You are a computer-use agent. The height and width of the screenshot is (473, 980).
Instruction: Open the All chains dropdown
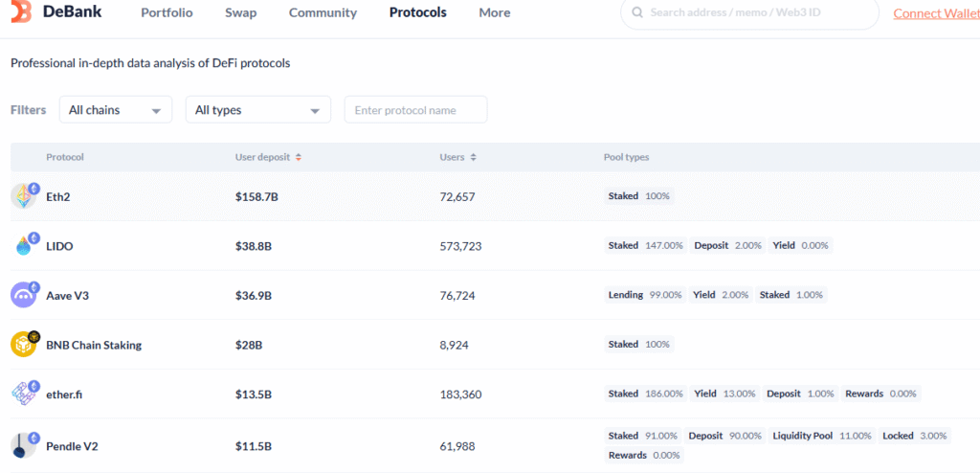pyautogui.click(x=116, y=109)
